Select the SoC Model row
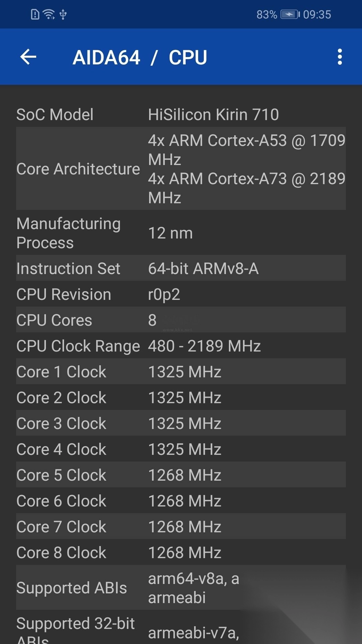This screenshot has height=644, width=362. tap(181, 114)
